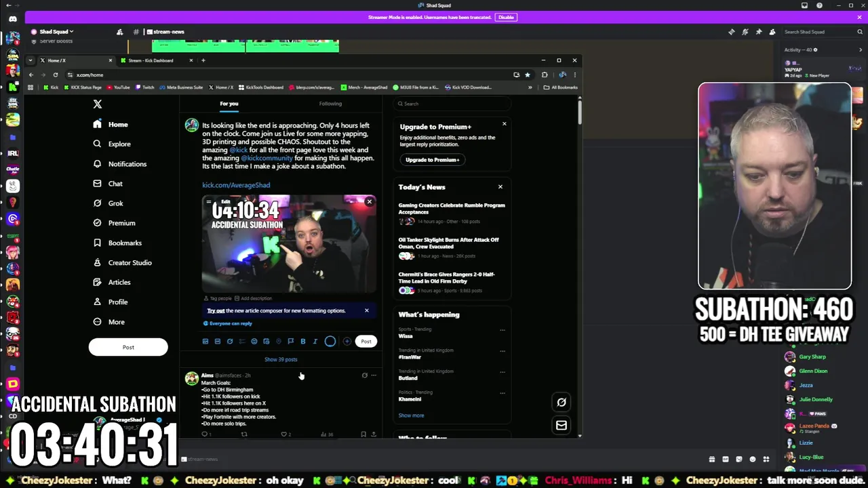The height and width of the screenshot is (488, 868).
Task: Open Notifications in X sidebar
Action: tap(120, 164)
